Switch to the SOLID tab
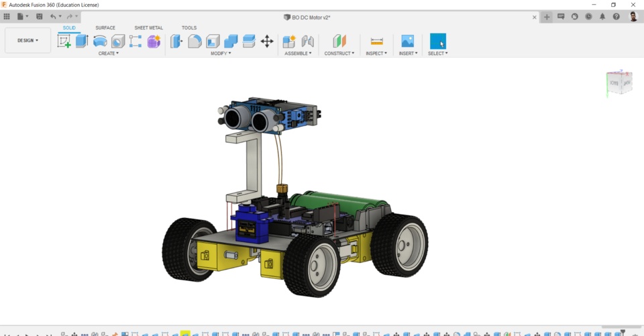 [69, 27]
